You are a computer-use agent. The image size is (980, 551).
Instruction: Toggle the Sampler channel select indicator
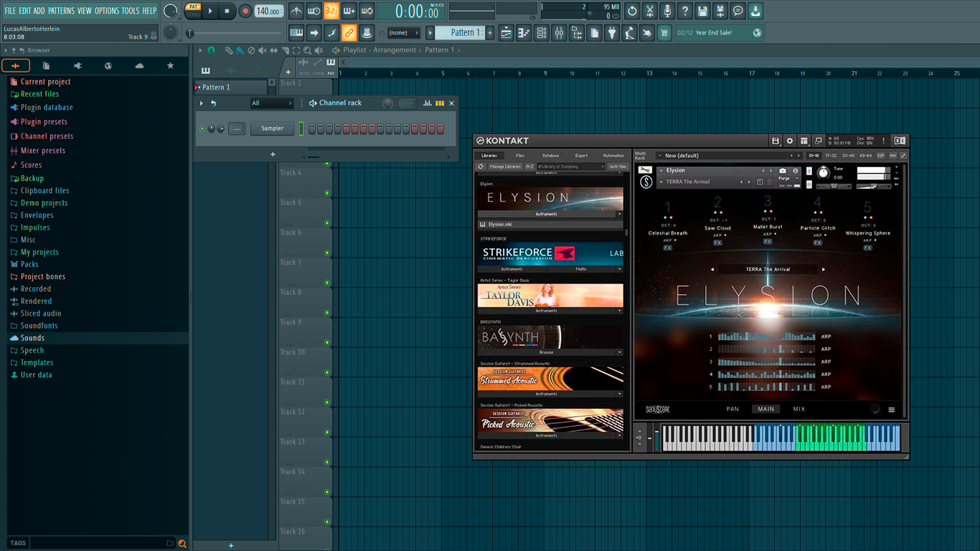tap(301, 129)
